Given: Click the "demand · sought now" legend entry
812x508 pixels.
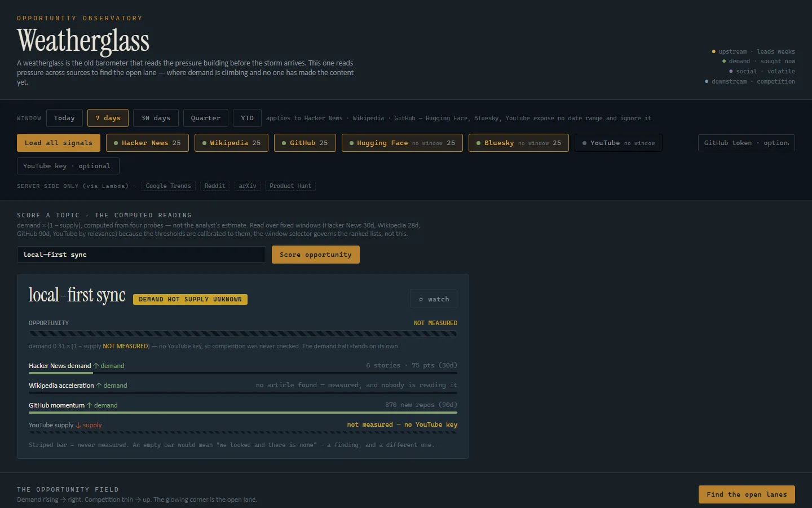Looking at the screenshot, I should tap(758, 61).
